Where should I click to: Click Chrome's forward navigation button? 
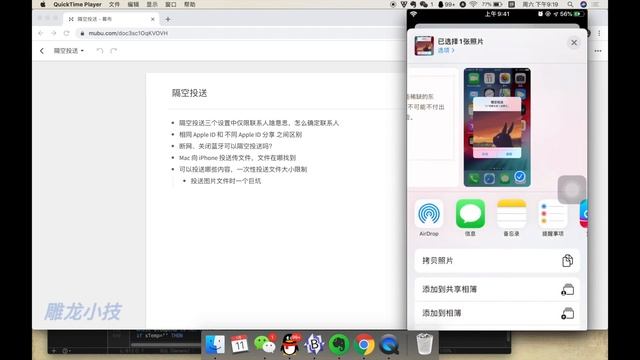tap(53, 33)
